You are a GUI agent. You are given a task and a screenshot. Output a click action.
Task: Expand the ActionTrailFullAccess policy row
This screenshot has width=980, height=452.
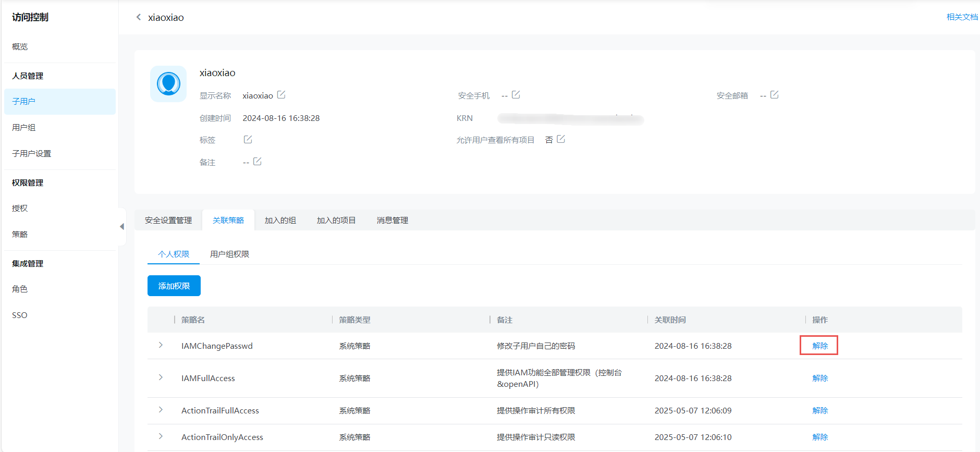[161, 410]
